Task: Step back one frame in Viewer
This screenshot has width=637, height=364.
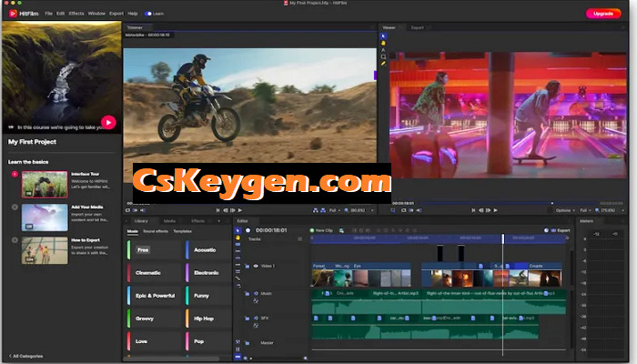Action: tap(481, 210)
